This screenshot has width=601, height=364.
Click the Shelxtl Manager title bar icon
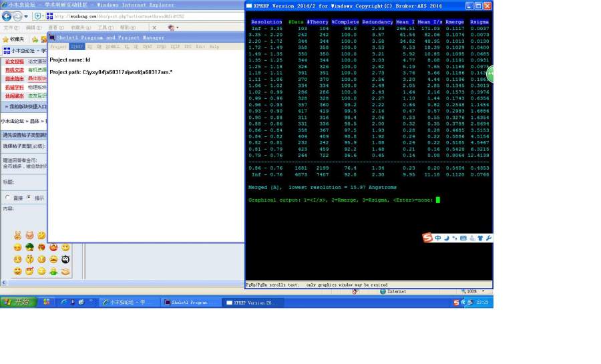click(x=51, y=37)
